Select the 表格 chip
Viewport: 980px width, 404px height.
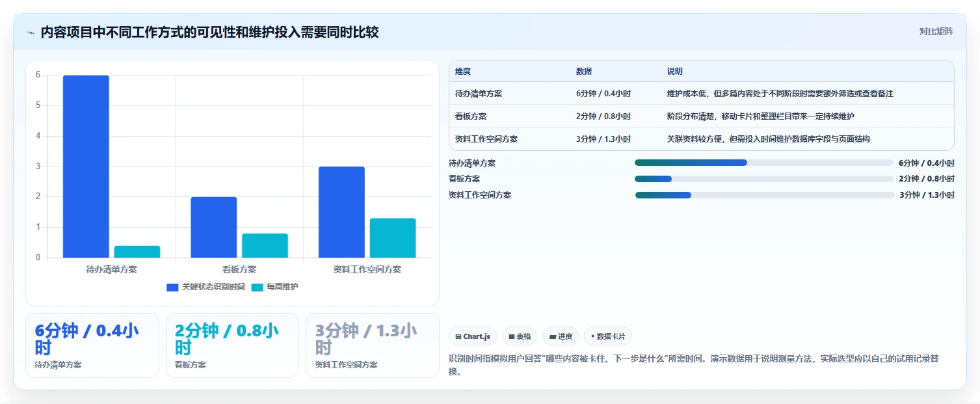click(x=520, y=336)
